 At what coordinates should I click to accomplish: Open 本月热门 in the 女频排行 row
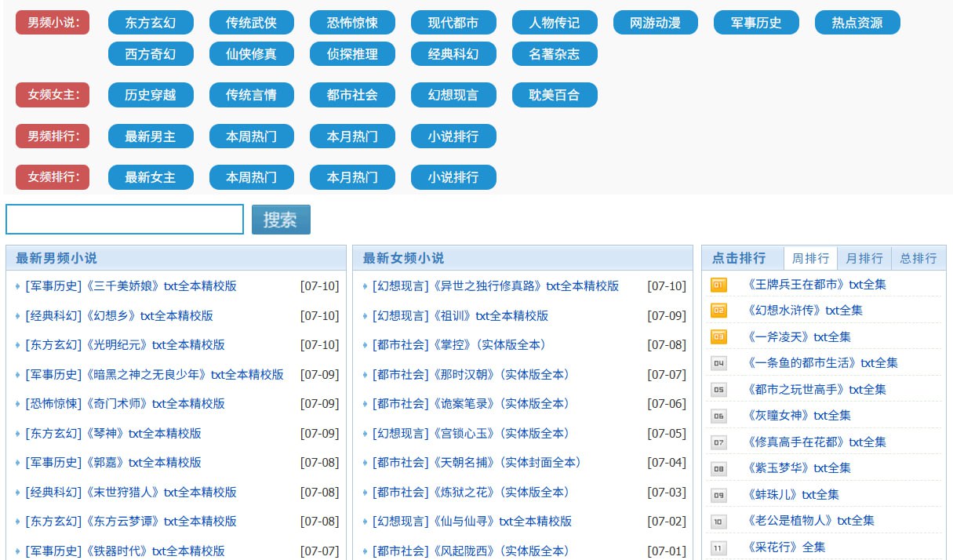353,177
